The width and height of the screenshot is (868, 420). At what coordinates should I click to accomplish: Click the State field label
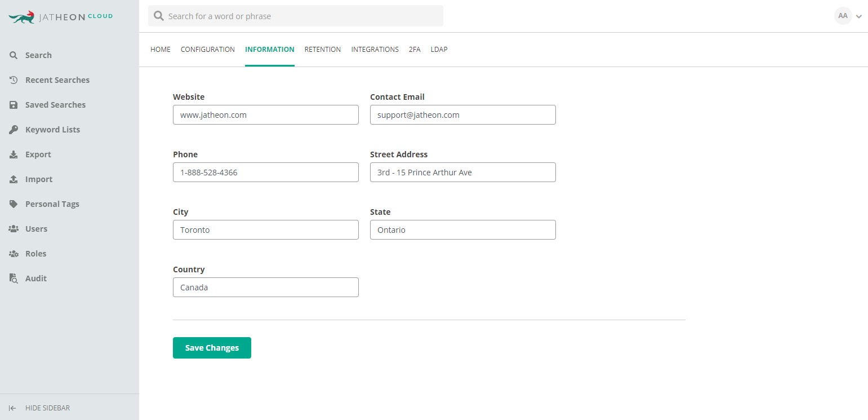click(380, 212)
